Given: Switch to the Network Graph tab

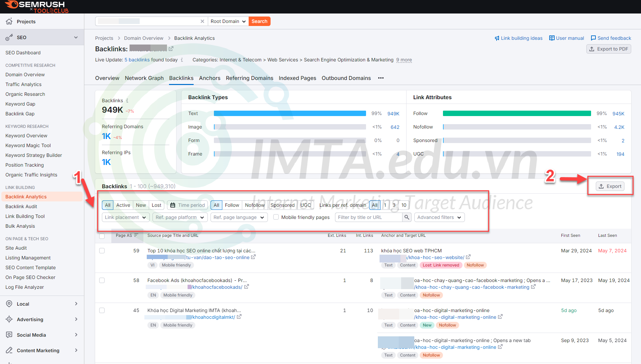Looking at the screenshot, I should click(x=144, y=78).
